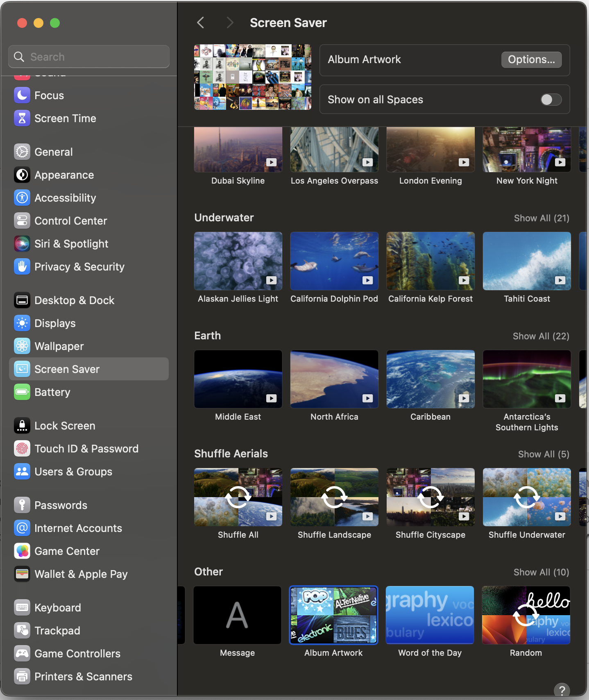Screen dimensions: 589x700
Task: Toggle the Show on all Spaces switch
Action: coord(551,100)
